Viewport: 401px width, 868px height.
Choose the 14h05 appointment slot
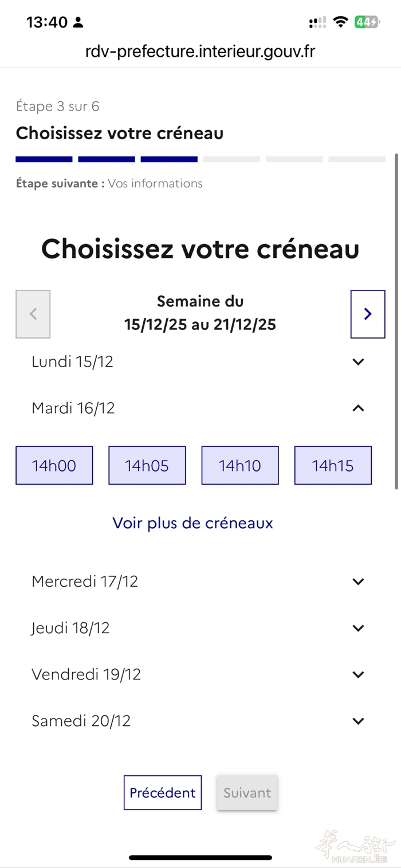[x=147, y=465]
